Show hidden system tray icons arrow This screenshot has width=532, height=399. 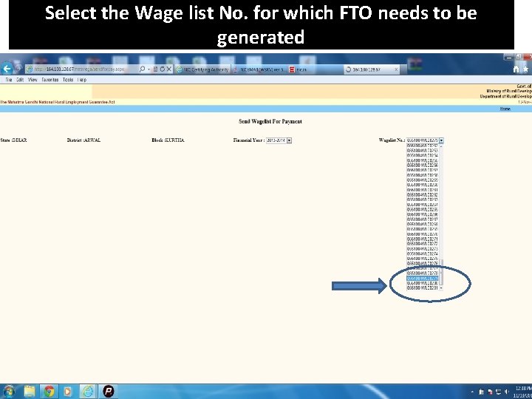(x=472, y=392)
